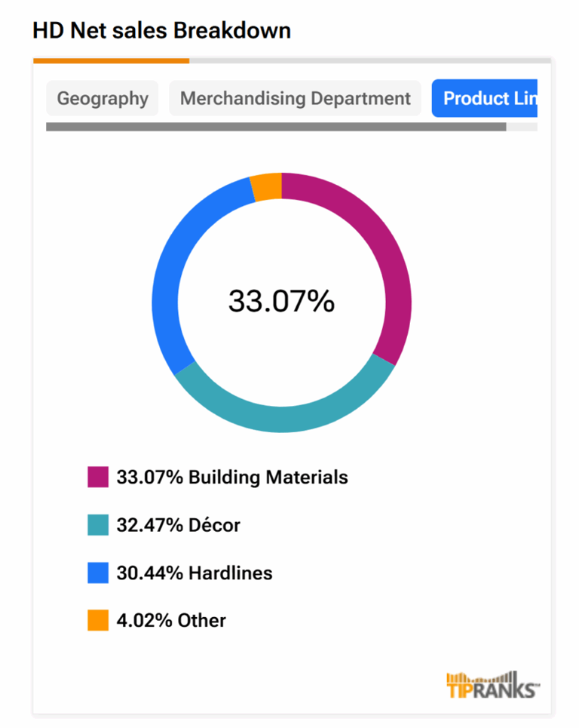The width and height of the screenshot is (579, 728).
Task: Click the empty scrollbar track right of thumb
Action: [x=522, y=127]
